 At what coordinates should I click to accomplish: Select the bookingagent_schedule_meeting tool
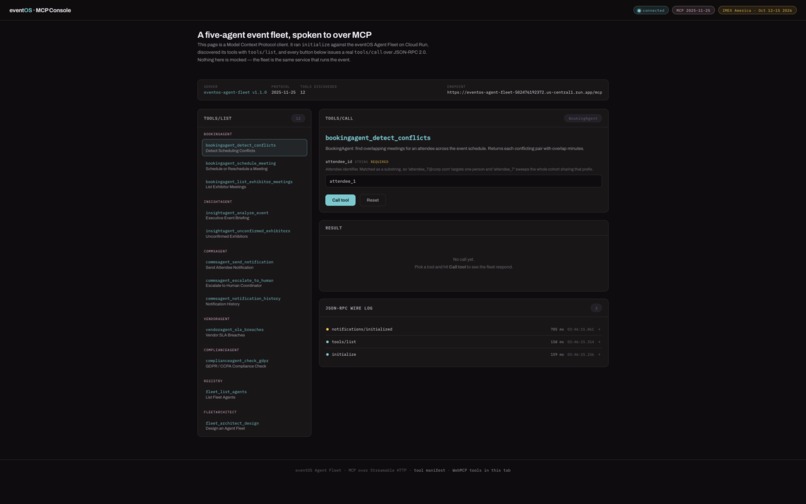[x=254, y=166]
